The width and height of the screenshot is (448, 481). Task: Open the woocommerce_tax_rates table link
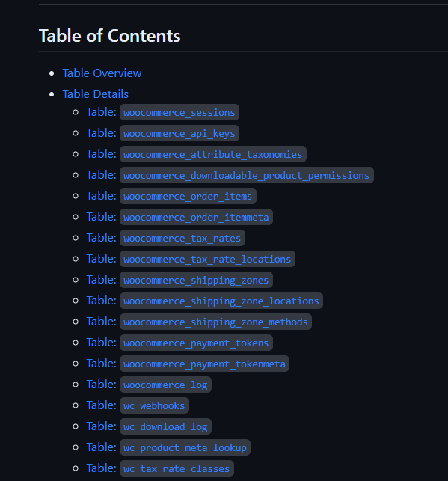coord(165,238)
